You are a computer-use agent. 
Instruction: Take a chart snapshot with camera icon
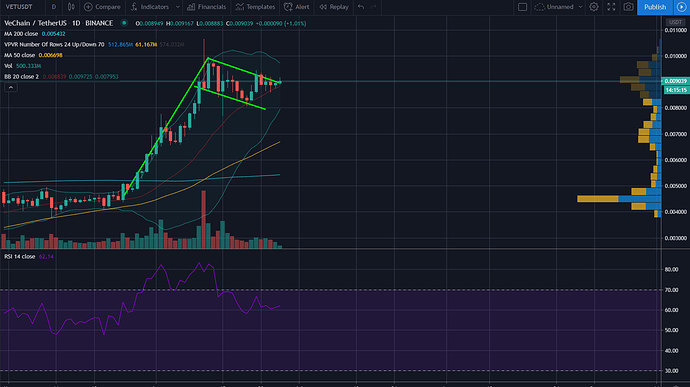click(x=628, y=7)
